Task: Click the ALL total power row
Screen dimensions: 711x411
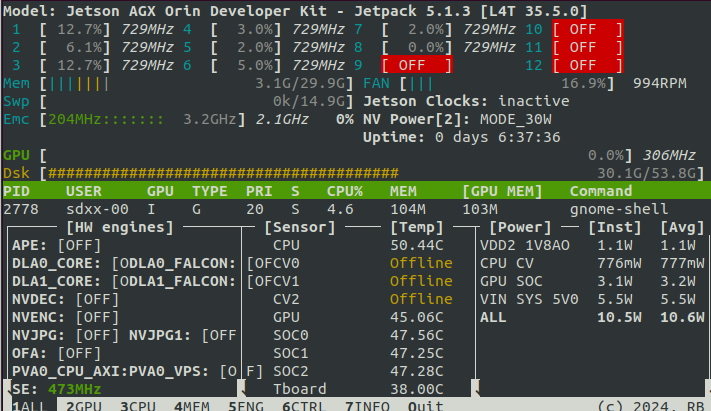Action: point(592,317)
